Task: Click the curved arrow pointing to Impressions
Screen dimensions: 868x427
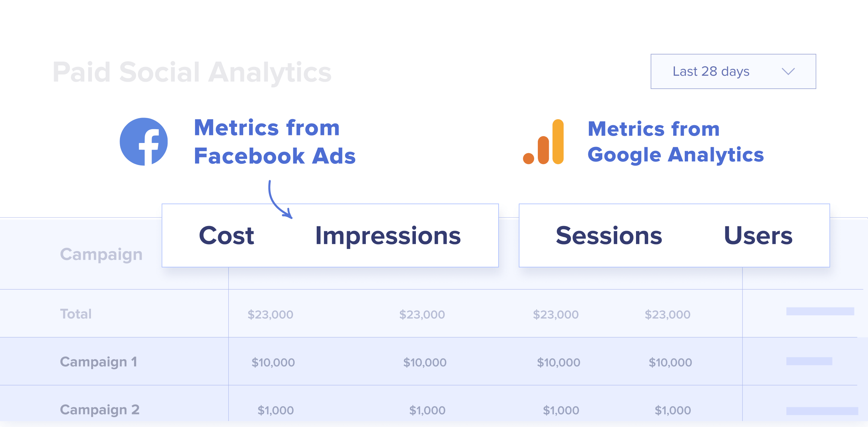Action: (x=280, y=200)
